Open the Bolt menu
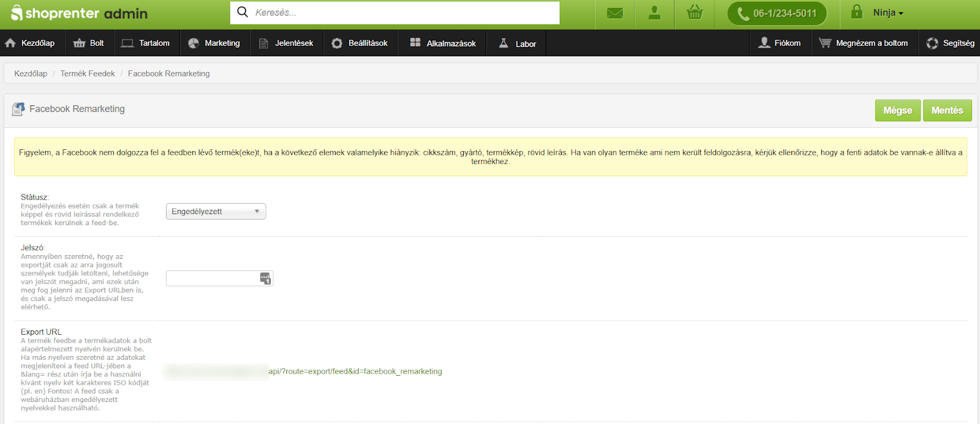The image size is (980, 424). click(88, 43)
